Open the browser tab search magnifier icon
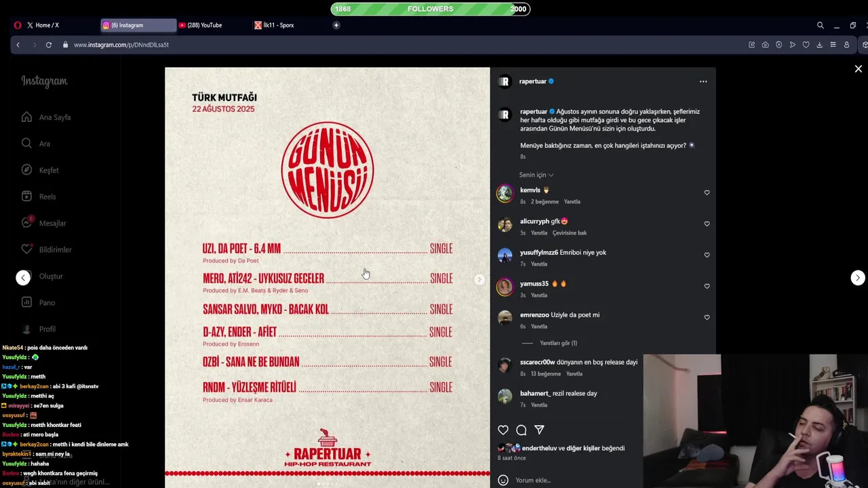 click(820, 25)
